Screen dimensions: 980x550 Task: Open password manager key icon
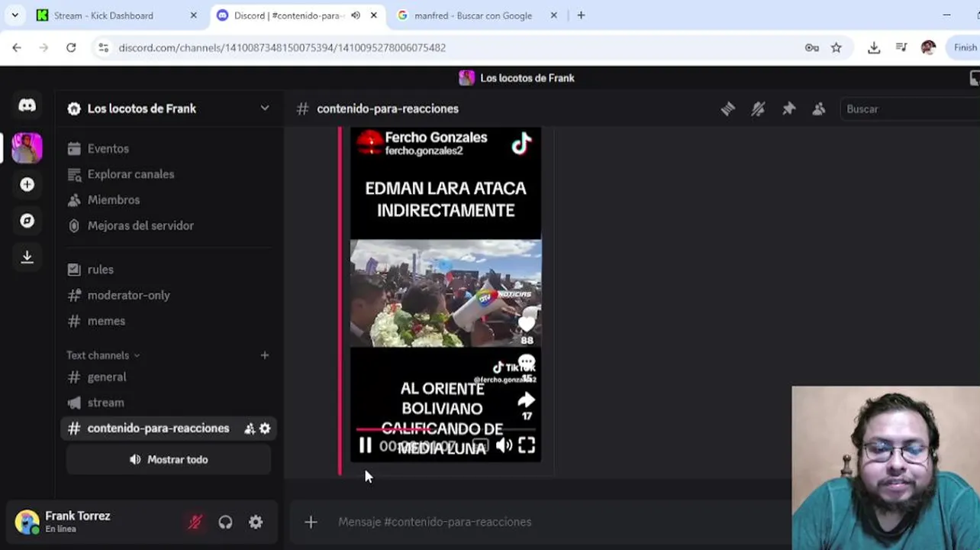[811, 47]
